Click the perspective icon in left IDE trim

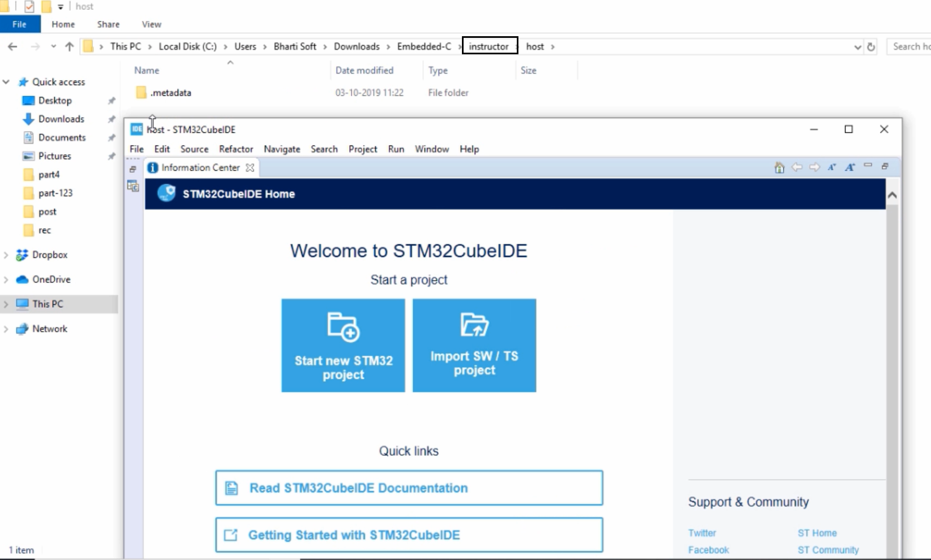pyautogui.click(x=133, y=186)
